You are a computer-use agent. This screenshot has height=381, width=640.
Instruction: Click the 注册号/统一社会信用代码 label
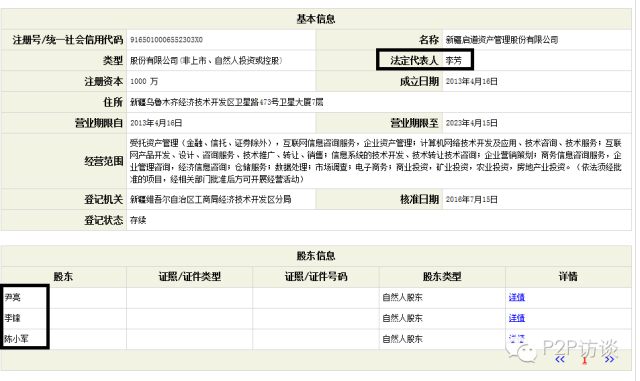(x=68, y=40)
